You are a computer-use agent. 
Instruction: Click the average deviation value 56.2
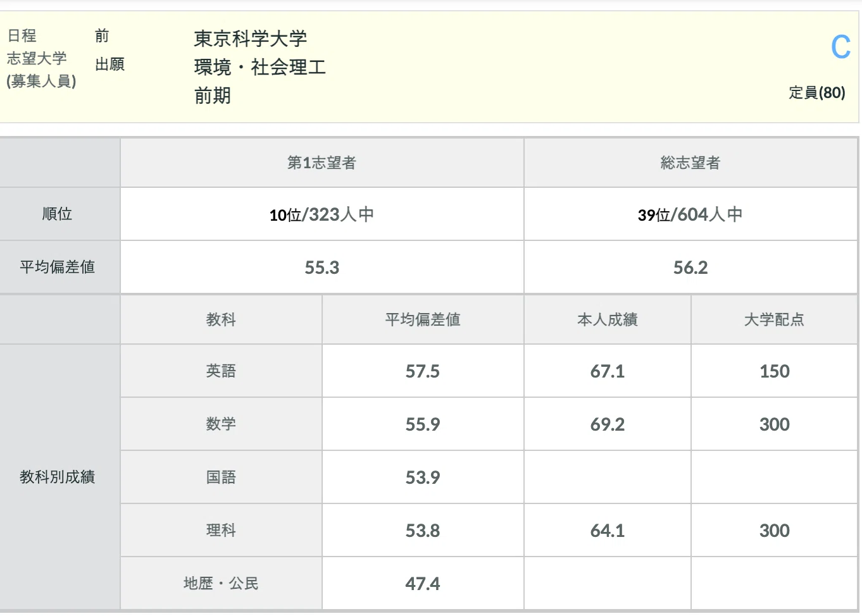pos(690,268)
